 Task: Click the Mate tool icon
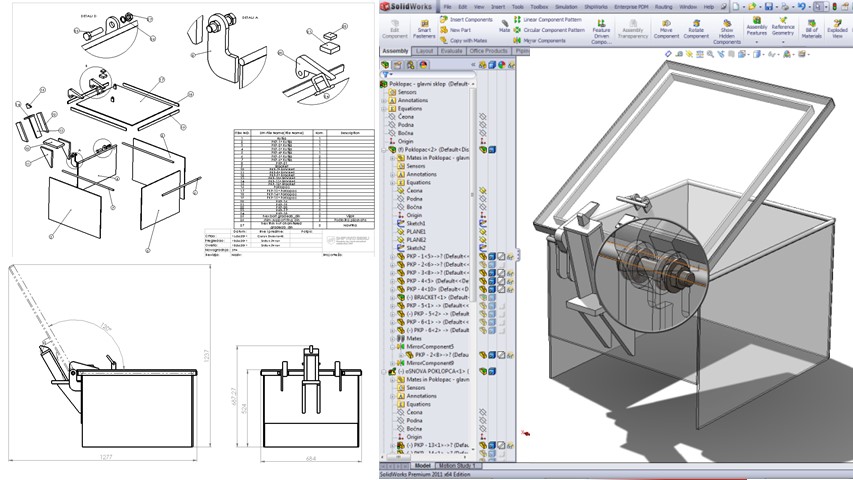(x=505, y=22)
